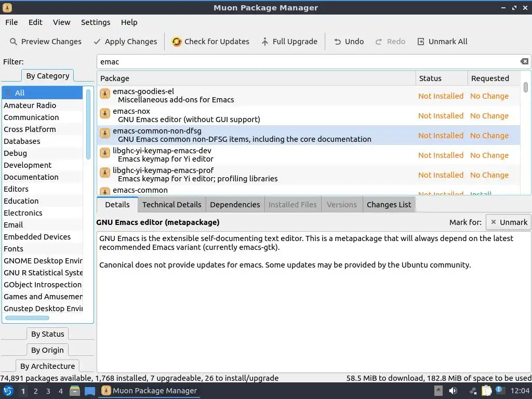This screenshot has width=532, height=399.
Task: Click the Unmark button next to Mark for
Action: point(508,222)
